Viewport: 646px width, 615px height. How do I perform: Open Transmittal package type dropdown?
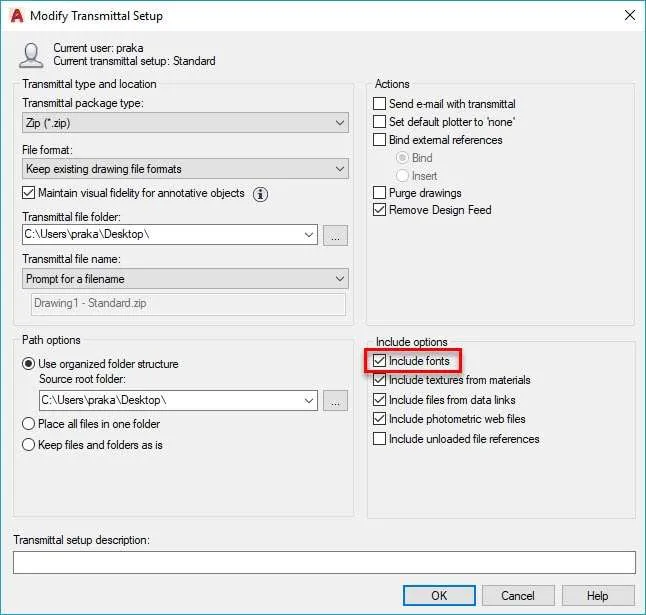[x=185, y=123]
